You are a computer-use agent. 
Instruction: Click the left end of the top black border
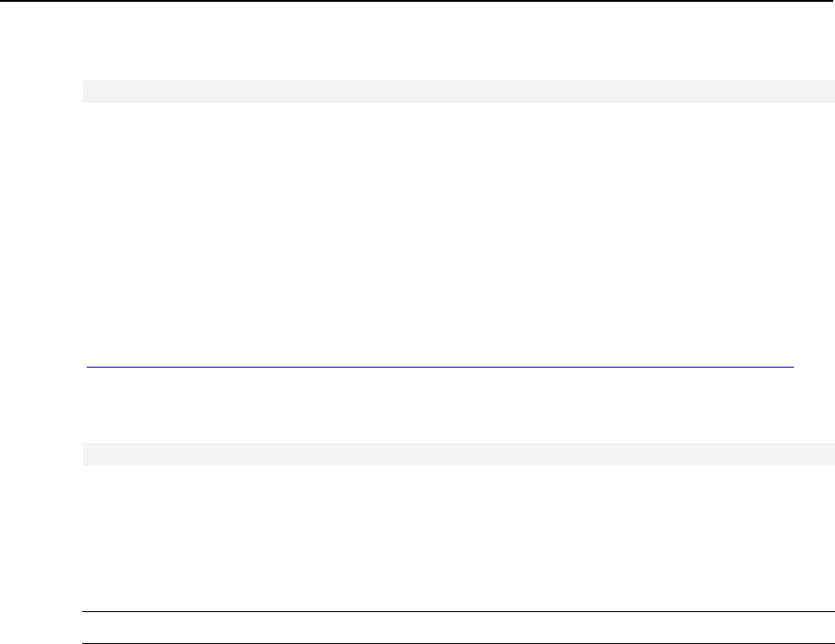3,1
